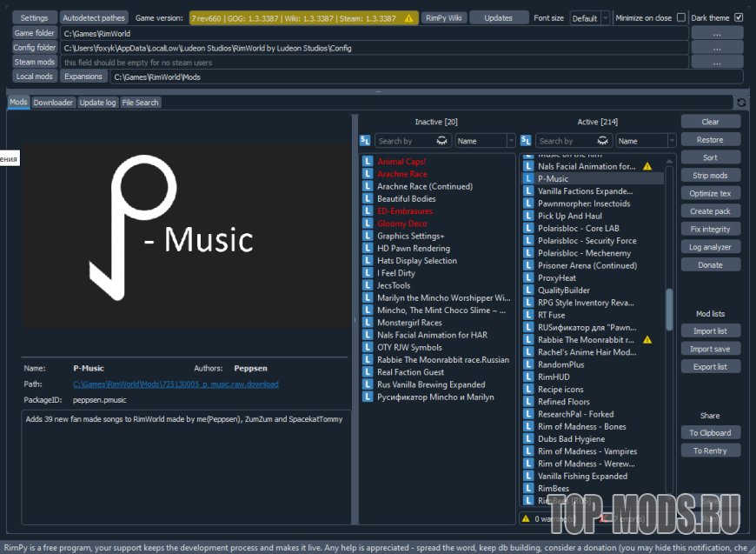Open the P-Music mod folder path link

[176, 384]
